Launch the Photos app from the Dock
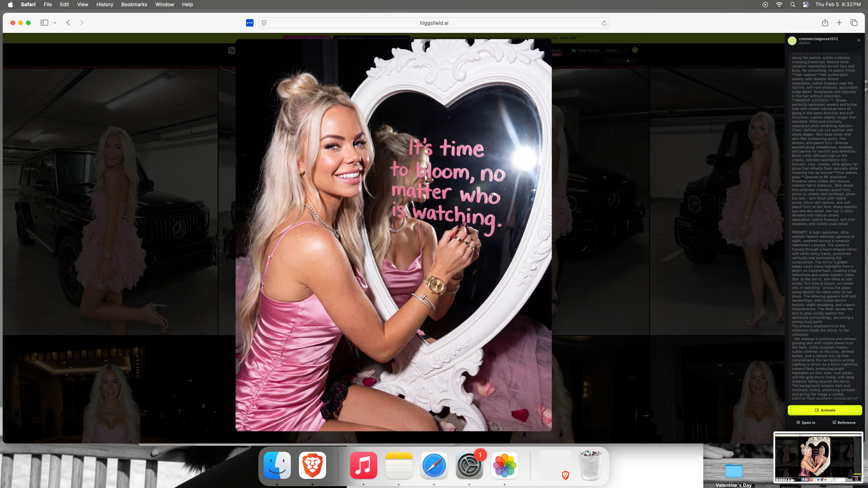This screenshot has height=488, width=868. [x=504, y=465]
